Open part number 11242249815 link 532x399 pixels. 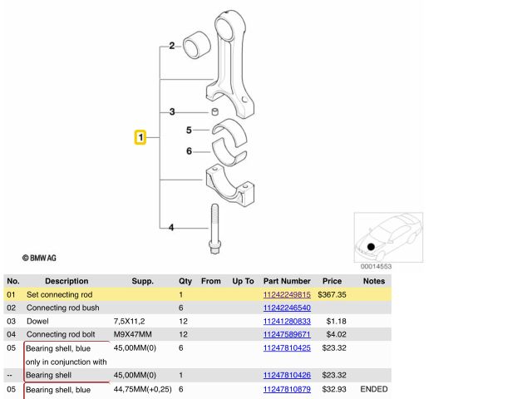(x=286, y=295)
